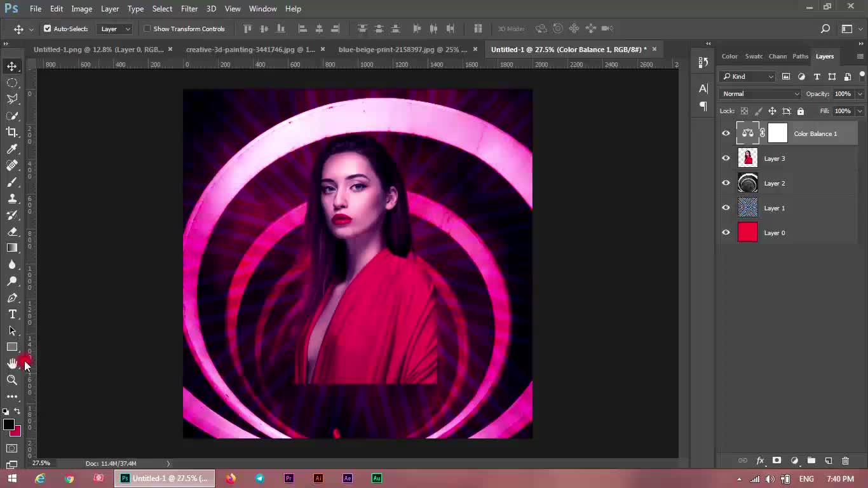Viewport: 868px width, 488px height.
Task: Switch to blue-beige-print-2158397.jpg document tab
Action: 402,50
